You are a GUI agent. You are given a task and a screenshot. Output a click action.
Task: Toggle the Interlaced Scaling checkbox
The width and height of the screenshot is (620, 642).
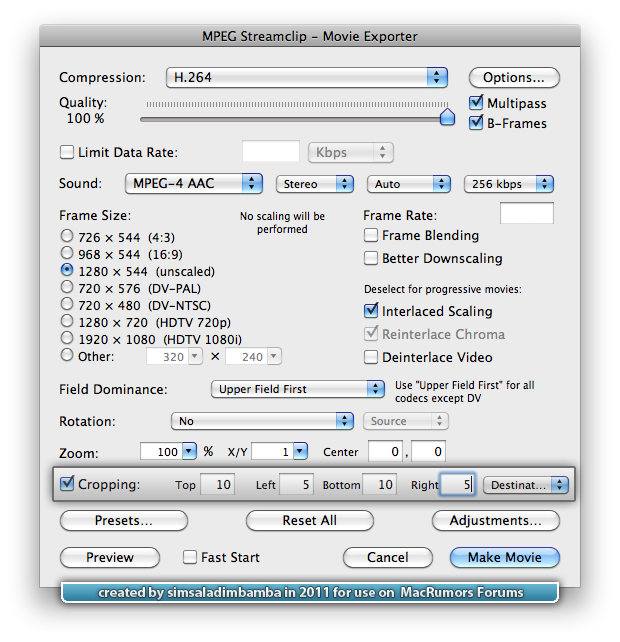coord(371,311)
